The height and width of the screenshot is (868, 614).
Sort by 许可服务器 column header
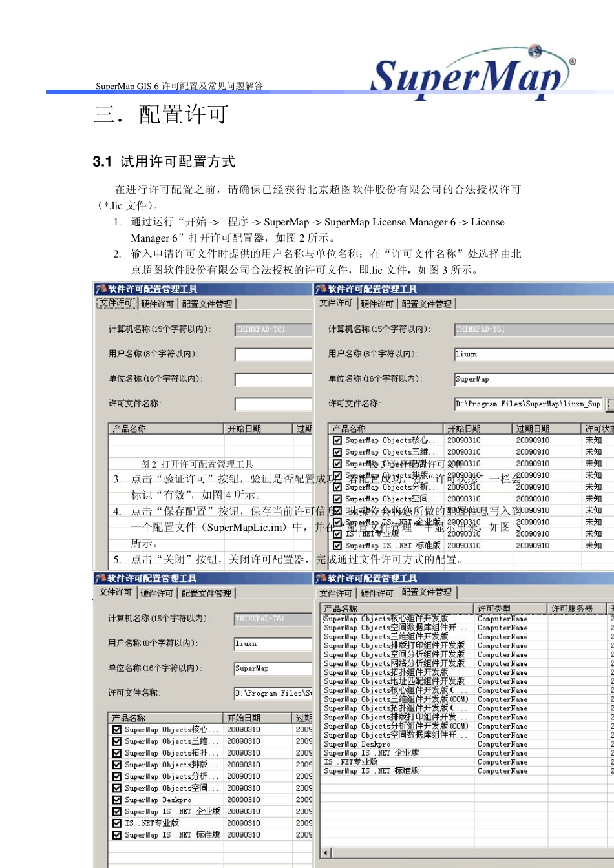[578, 608]
